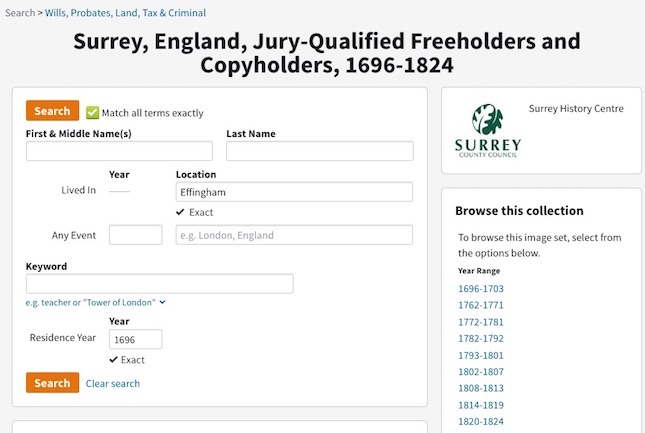Image resolution: width=645 pixels, height=433 pixels.
Task: Click the Surrey County Council logo
Action: [488, 131]
